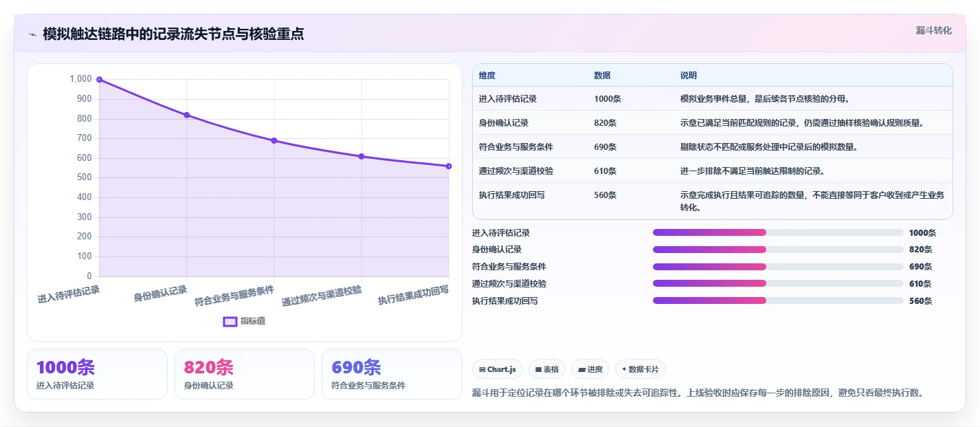The width and height of the screenshot is (980, 427).
Task: Select the Chart.js tag pill
Action: coord(498,369)
